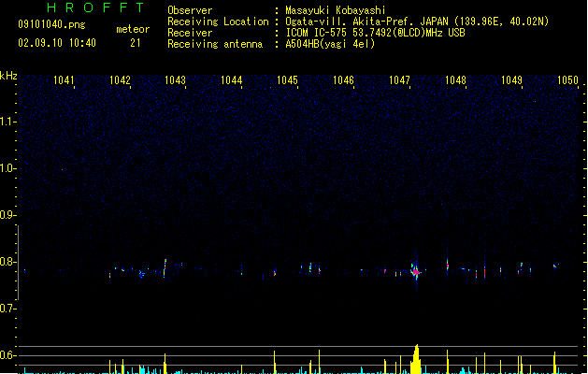Click the 1.0 frequency axis label
Screen dimensions: 588x374
point(7,168)
